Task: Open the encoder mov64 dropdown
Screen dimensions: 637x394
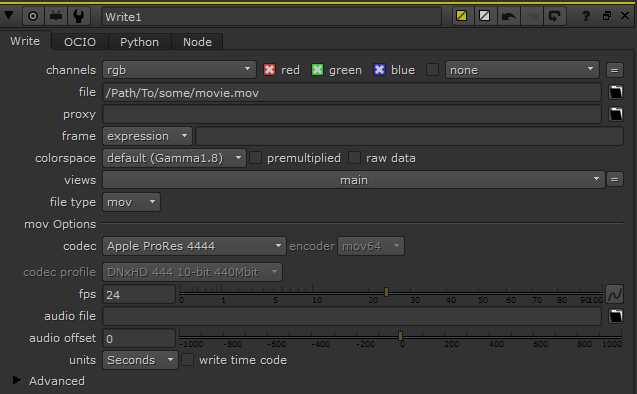Action: (370, 246)
